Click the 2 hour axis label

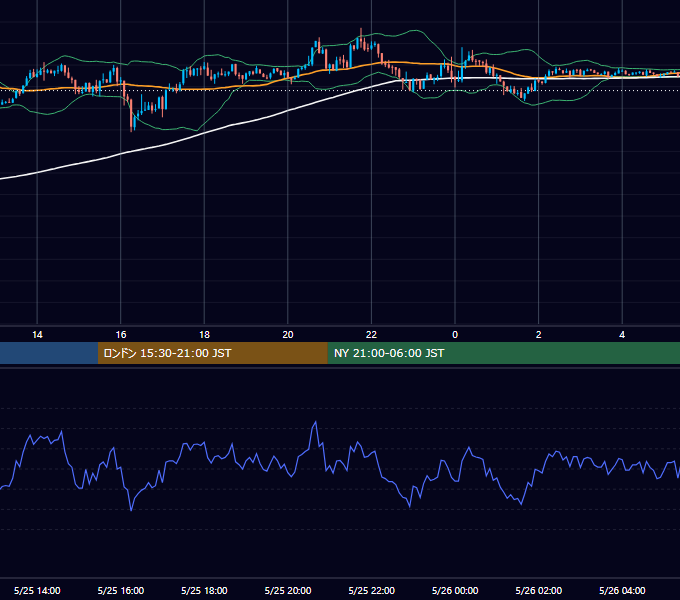tap(539, 335)
